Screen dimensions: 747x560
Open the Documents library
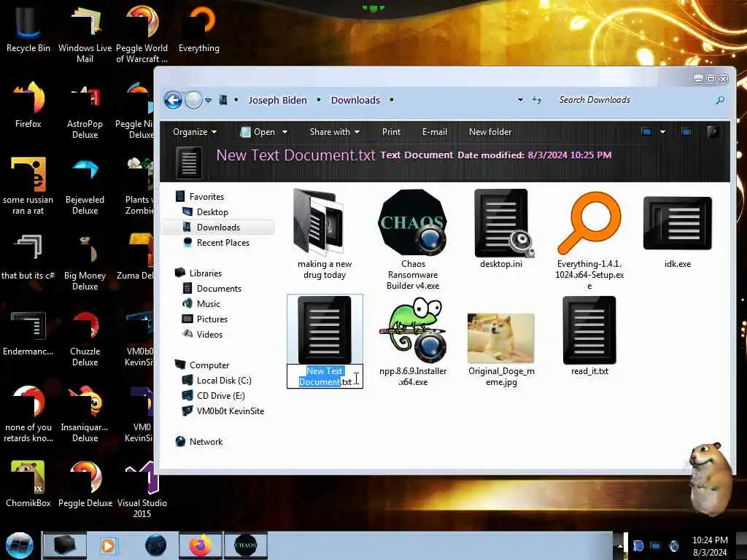(219, 289)
